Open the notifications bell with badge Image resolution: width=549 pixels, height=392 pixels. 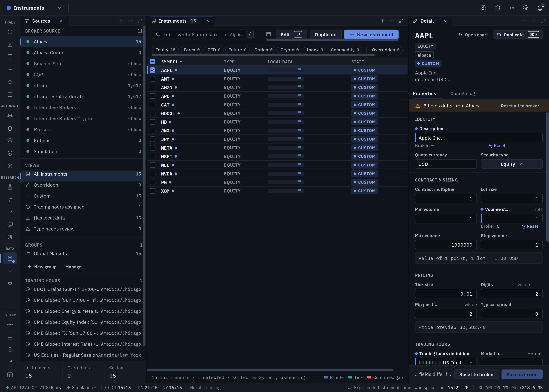[x=540, y=8]
